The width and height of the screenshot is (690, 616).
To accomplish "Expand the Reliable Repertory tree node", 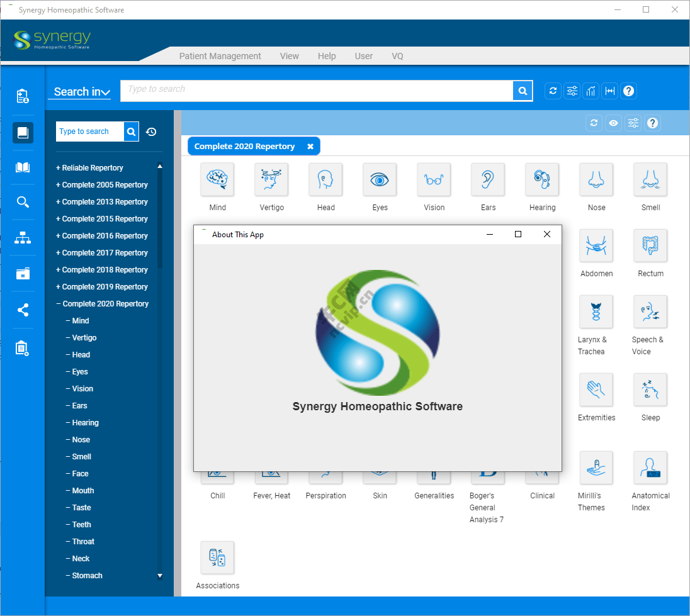I will 89,168.
